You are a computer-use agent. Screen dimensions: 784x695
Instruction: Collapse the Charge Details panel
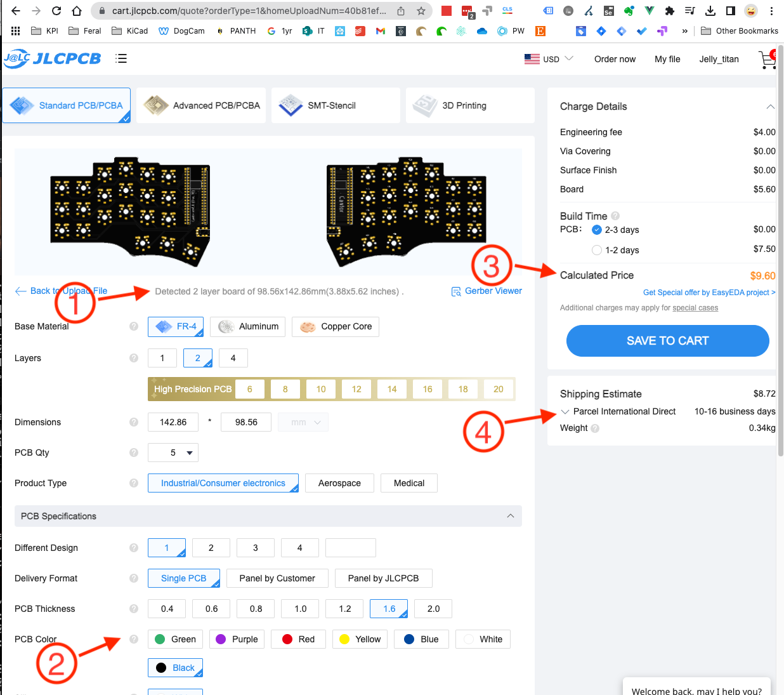tap(770, 107)
